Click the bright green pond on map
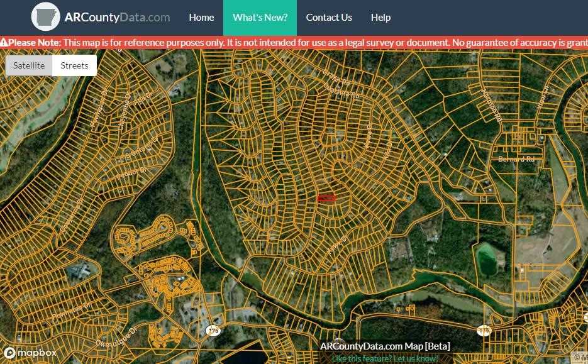This screenshot has height=364, width=588. 487,259
